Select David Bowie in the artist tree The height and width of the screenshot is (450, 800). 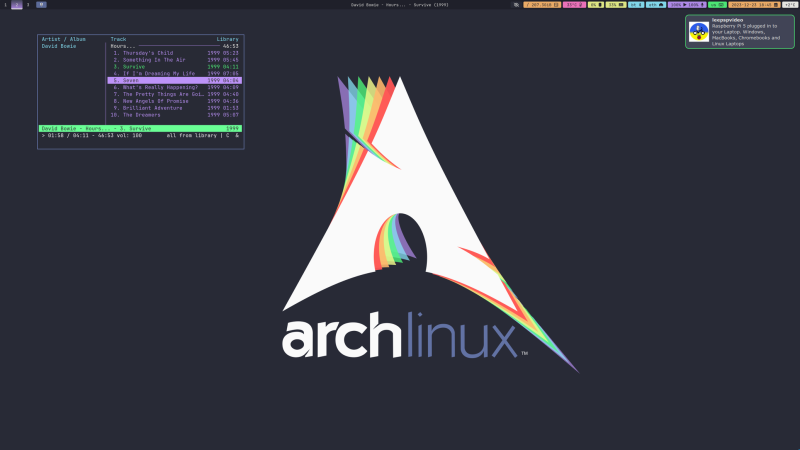[59, 46]
